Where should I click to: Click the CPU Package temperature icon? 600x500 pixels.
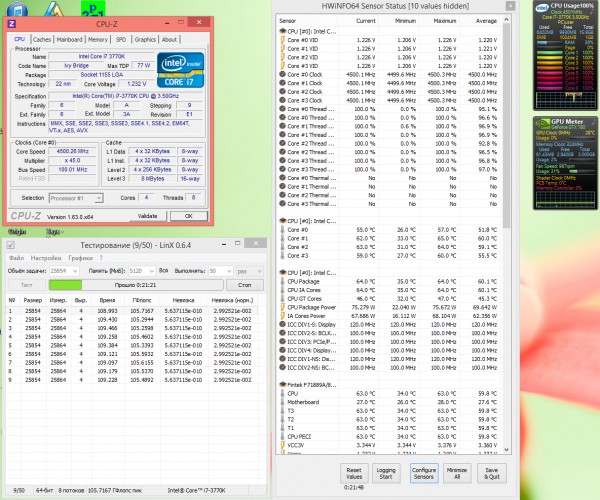pos(283,281)
